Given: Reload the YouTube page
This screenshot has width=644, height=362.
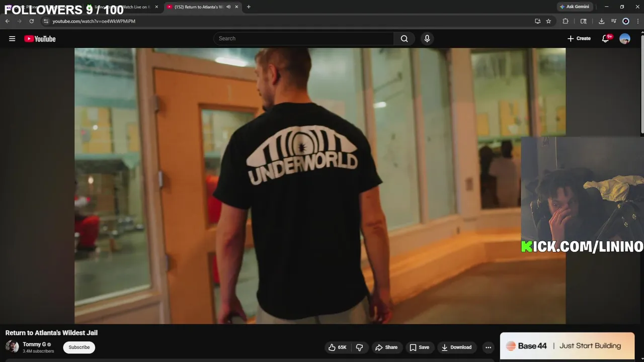Looking at the screenshot, I should (x=32, y=21).
